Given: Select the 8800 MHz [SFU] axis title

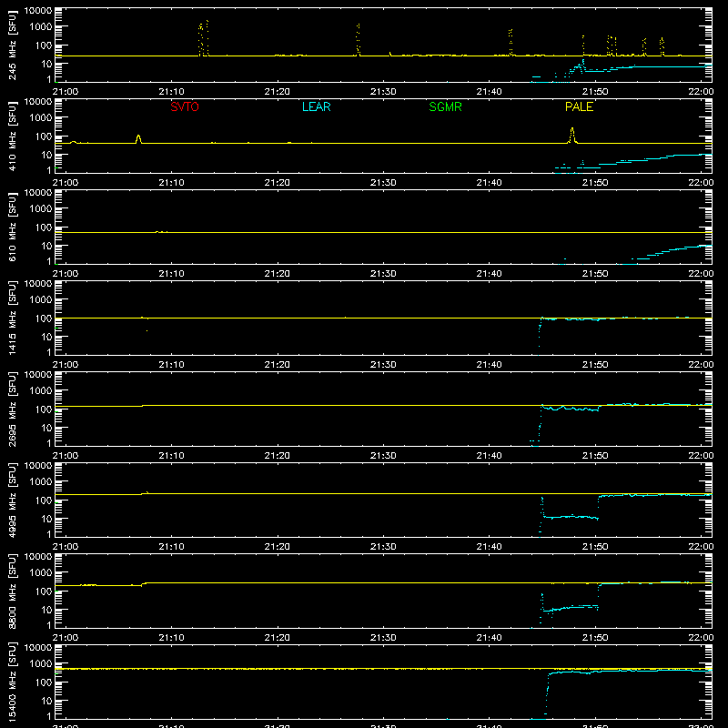Looking at the screenshot, I should tap(13, 591).
